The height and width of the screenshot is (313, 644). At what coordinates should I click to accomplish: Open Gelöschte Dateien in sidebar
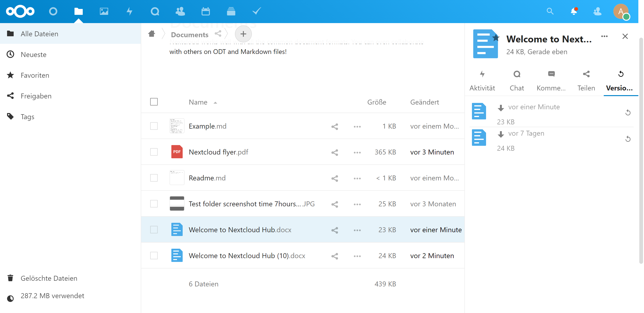pyautogui.click(x=49, y=278)
